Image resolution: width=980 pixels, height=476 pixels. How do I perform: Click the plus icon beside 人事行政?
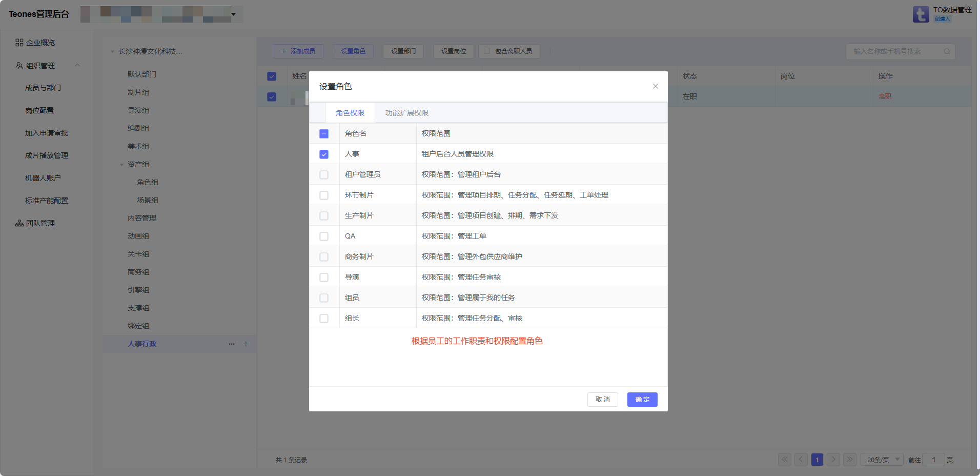pyautogui.click(x=246, y=344)
